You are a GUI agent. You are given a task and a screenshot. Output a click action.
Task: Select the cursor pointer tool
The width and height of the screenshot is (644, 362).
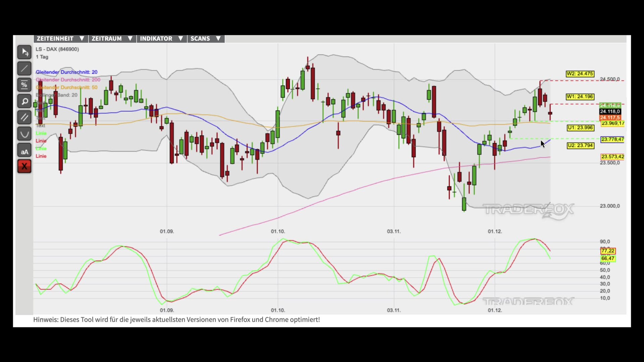click(24, 52)
